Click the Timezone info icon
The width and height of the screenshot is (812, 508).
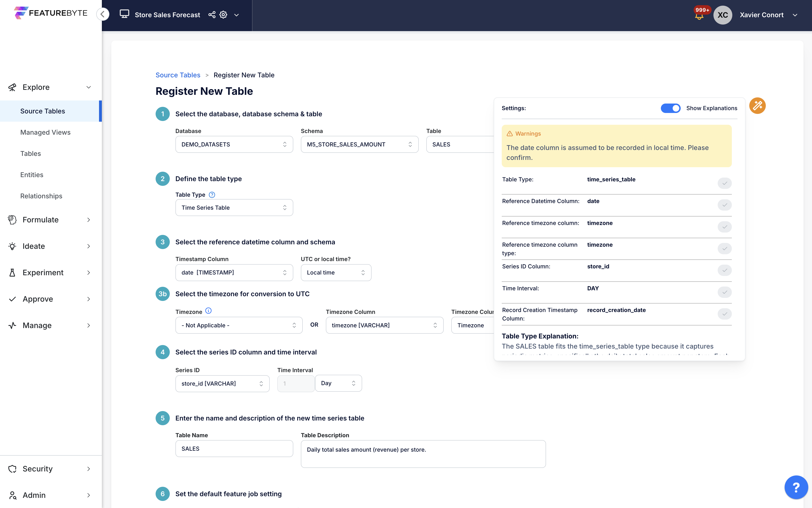[x=208, y=311]
